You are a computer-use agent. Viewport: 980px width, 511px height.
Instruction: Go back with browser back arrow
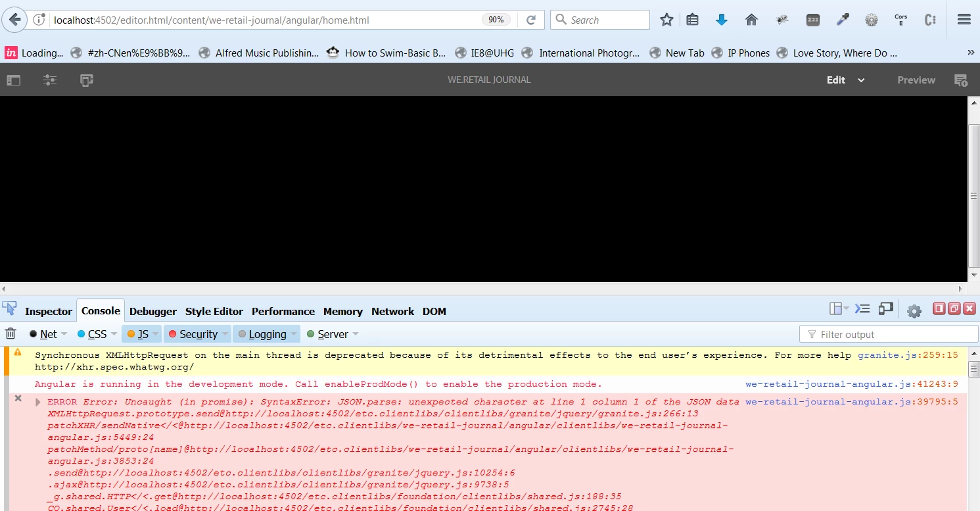pyautogui.click(x=14, y=20)
